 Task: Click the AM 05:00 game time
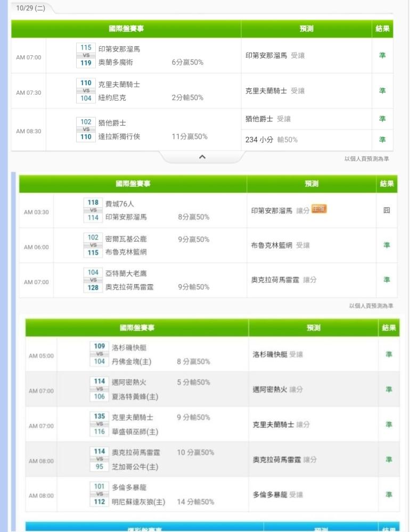click(x=41, y=356)
